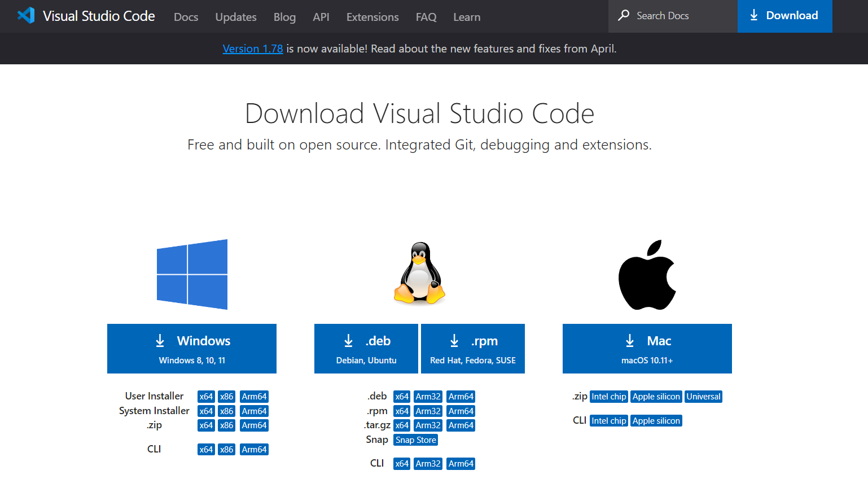
Task: Click the 'System Installer' label text
Action: tap(154, 411)
